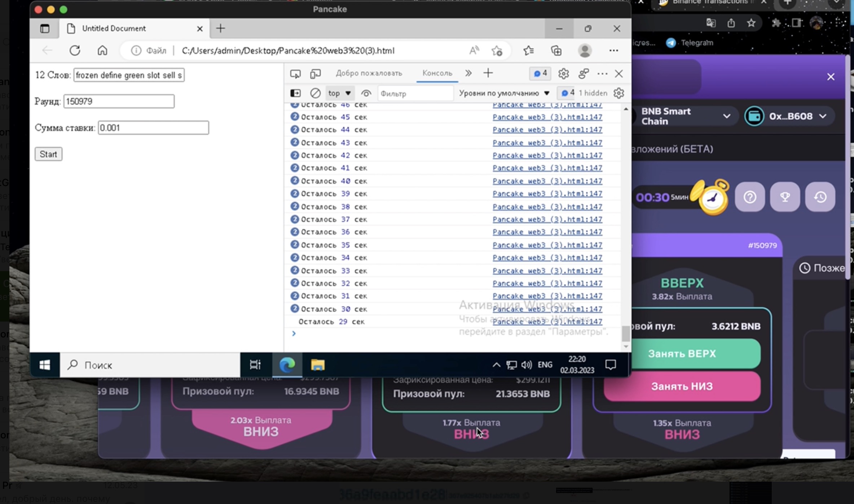Screen dimensions: 854x504
Task: Click the Занять ВЕРХ button
Action: tap(682, 354)
